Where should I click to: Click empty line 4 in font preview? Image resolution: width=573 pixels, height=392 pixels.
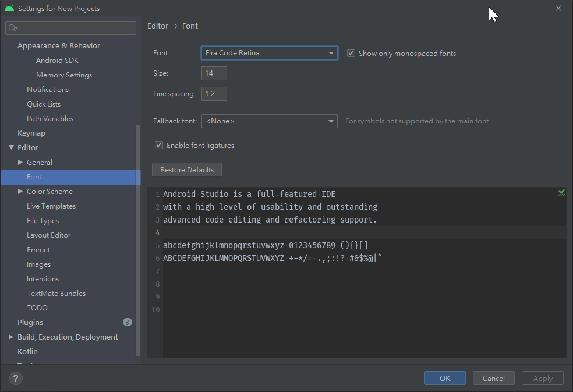point(303,232)
